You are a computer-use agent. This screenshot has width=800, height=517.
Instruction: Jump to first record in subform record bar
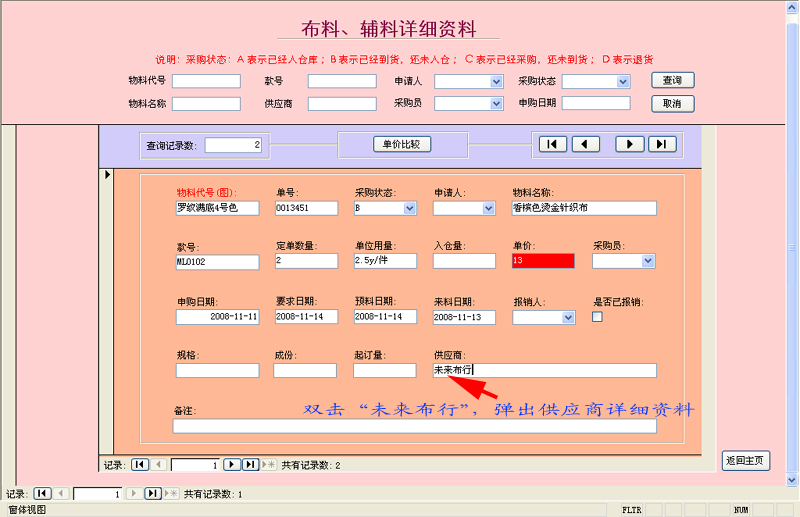click(x=140, y=464)
